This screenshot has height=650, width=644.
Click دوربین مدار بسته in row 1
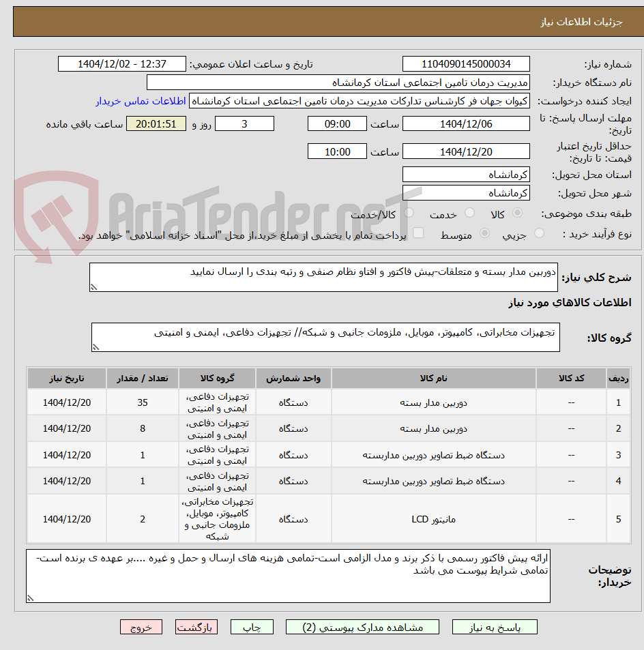[433, 402]
